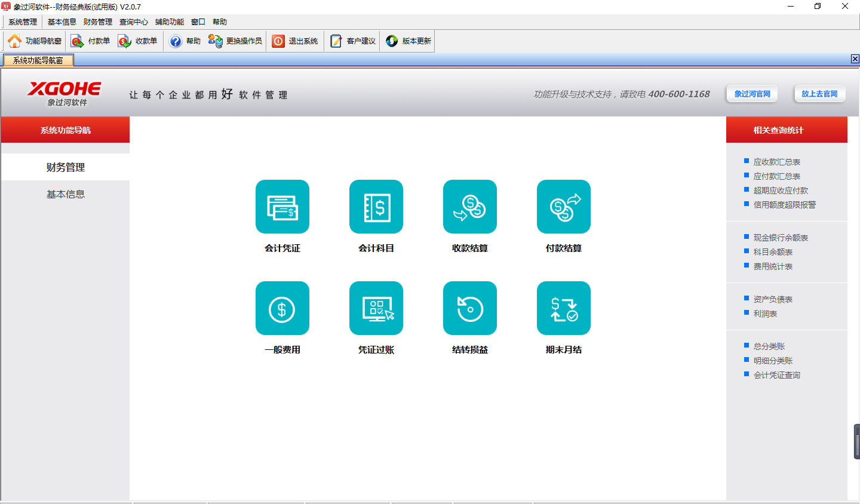Open the 收款结算 module icon
Image resolution: width=860 pixels, height=504 pixels.
470,207
